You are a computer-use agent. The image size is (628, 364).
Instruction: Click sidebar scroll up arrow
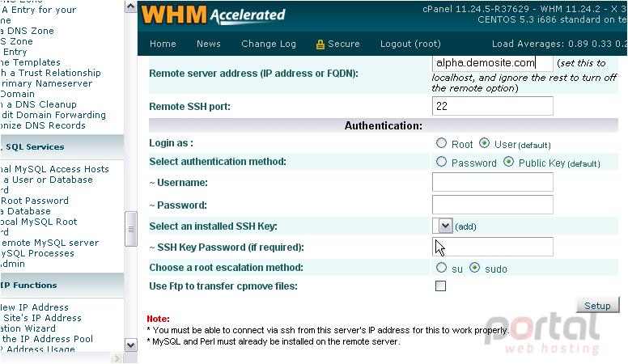click(131, 6)
